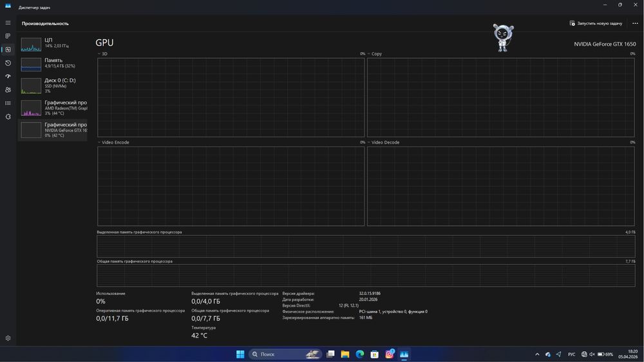Click the Использование 0% value
Image resolution: width=644 pixels, height=362 pixels.
pos(100,301)
